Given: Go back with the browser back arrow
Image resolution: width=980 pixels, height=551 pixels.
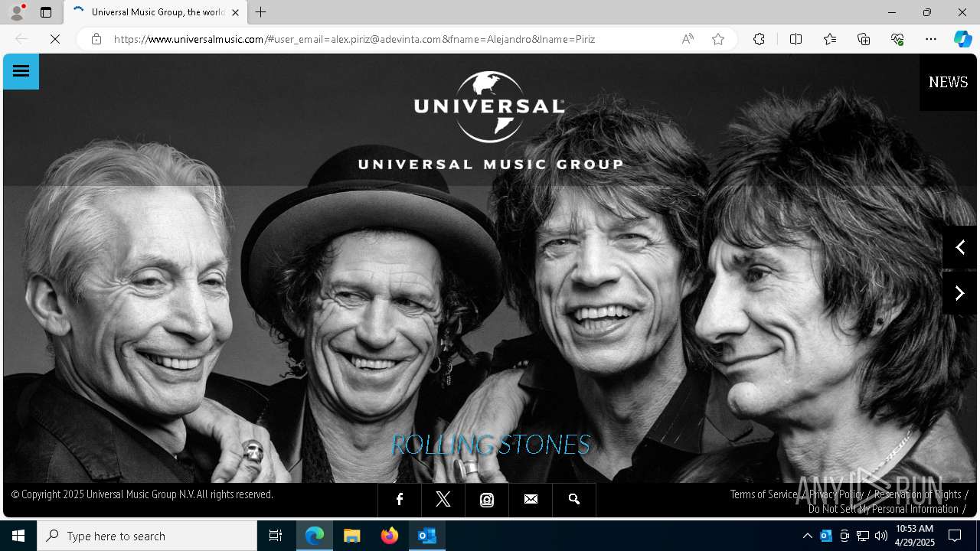Looking at the screenshot, I should tap(21, 39).
